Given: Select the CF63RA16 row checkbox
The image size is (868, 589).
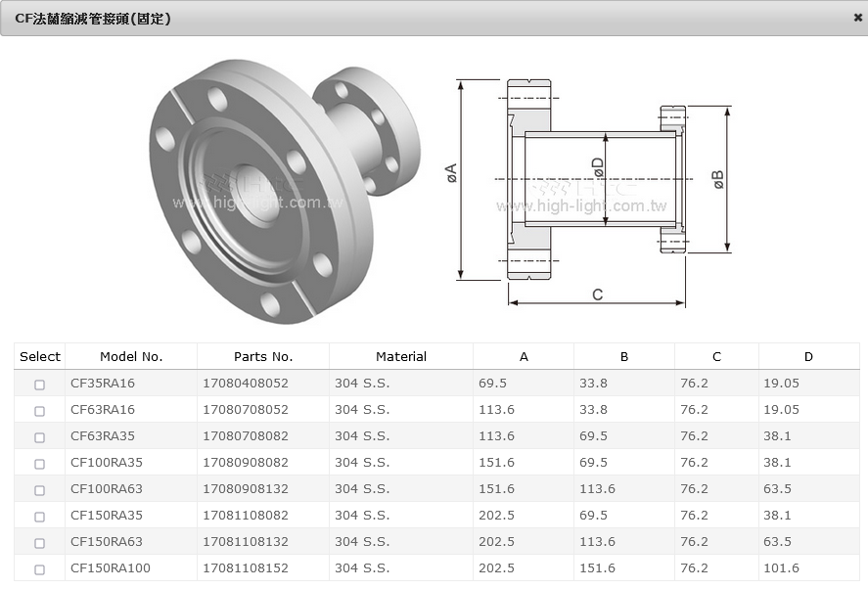Looking at the screenshot, I should tap(40, 411).
